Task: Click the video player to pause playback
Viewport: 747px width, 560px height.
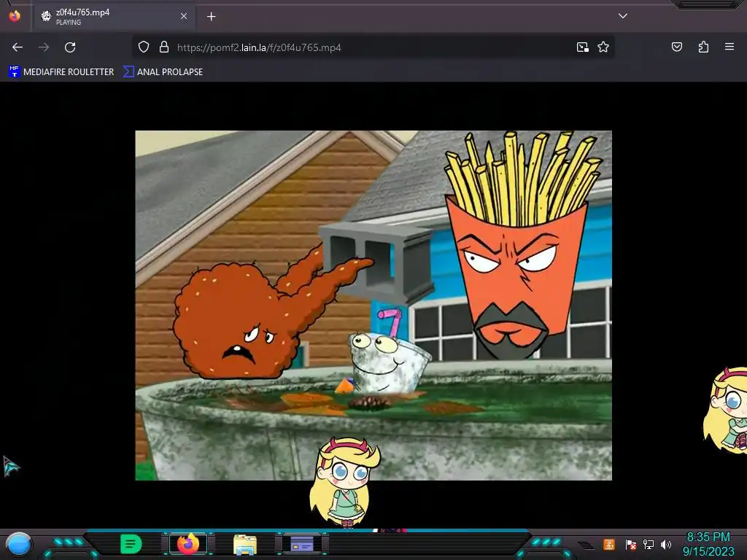Action: (373, 306)
